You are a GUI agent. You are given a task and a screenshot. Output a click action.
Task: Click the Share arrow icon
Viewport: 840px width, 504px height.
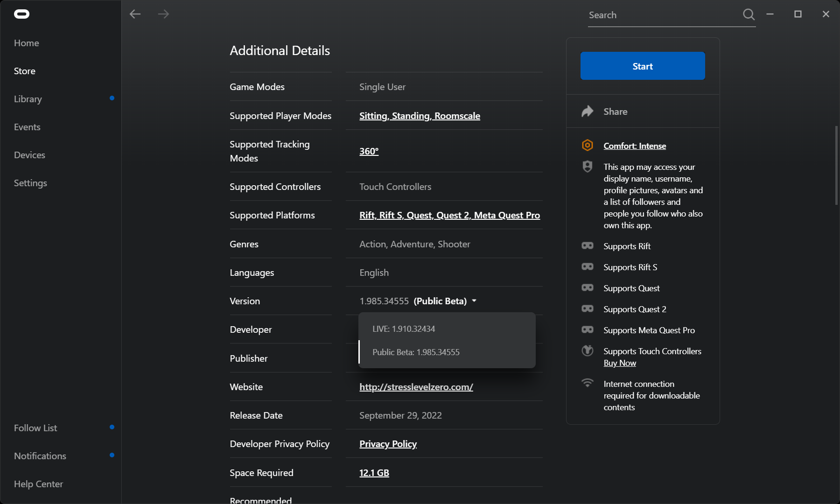(x=588, y=111)
